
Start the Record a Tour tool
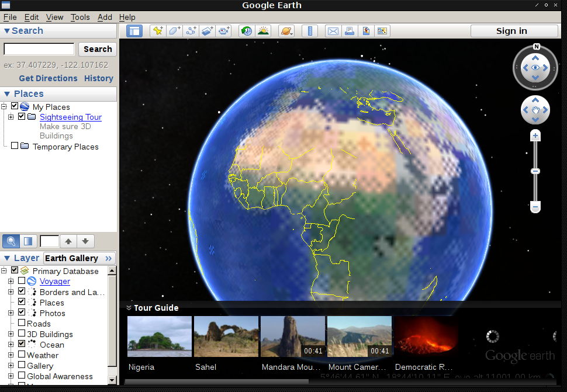pyautogui.click(x=224, y=30)
